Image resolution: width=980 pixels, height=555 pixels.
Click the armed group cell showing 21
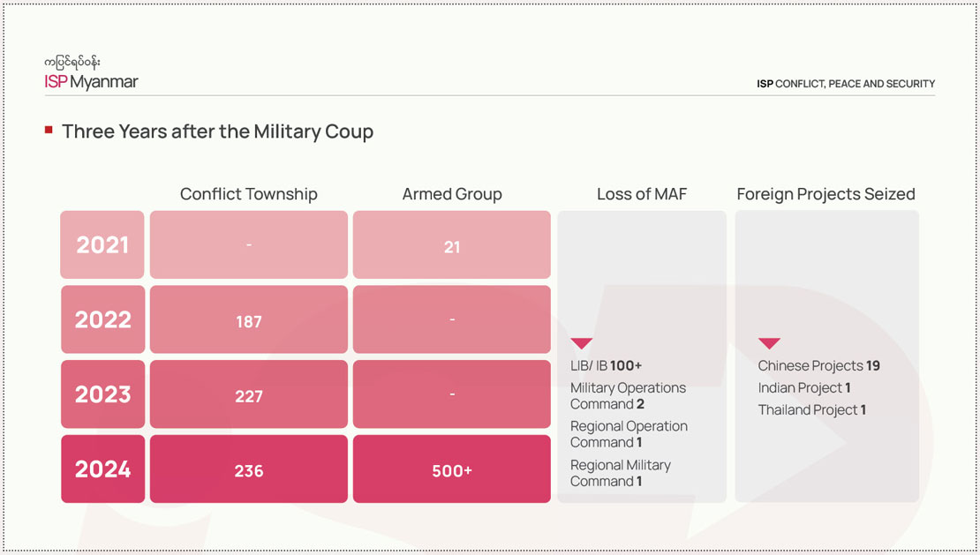452,247
